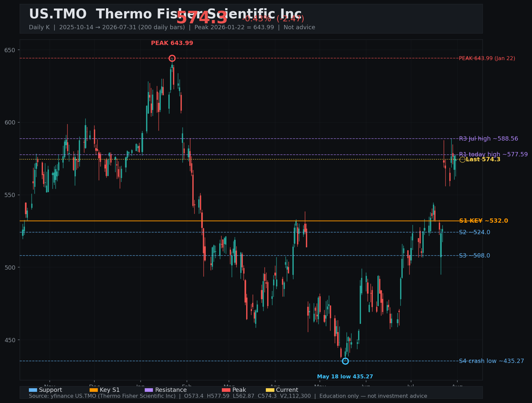Select the "Support" legend label
The image size is (532, 403).
tap(51, 390)
